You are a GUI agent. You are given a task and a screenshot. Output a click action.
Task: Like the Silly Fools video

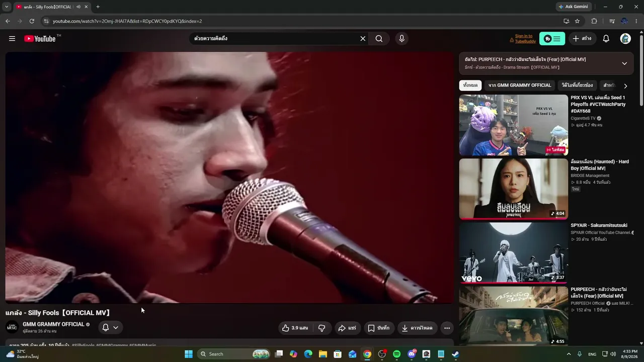pos(295,328)
